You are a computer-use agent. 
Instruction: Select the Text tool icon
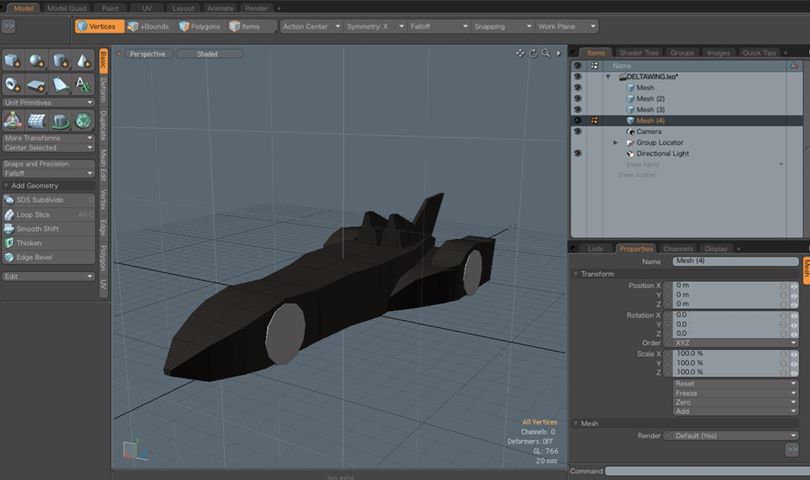(x=83, y=84)
